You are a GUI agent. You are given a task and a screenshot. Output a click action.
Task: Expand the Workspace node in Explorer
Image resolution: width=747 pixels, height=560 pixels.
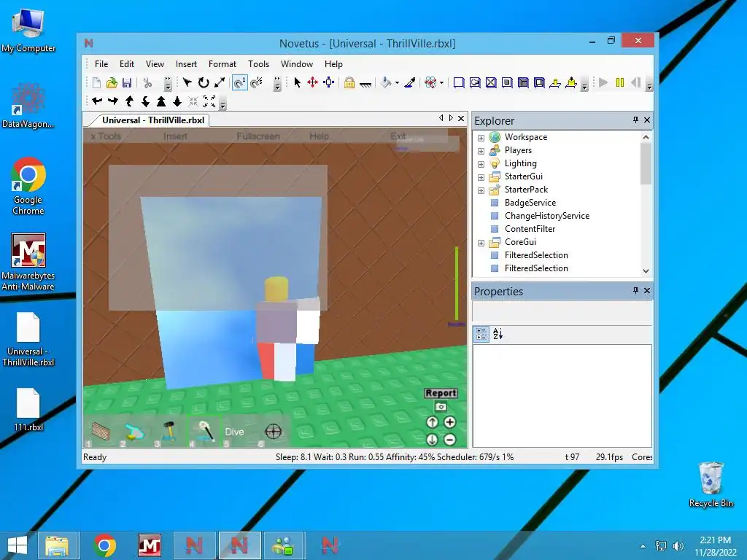[481, 138]
